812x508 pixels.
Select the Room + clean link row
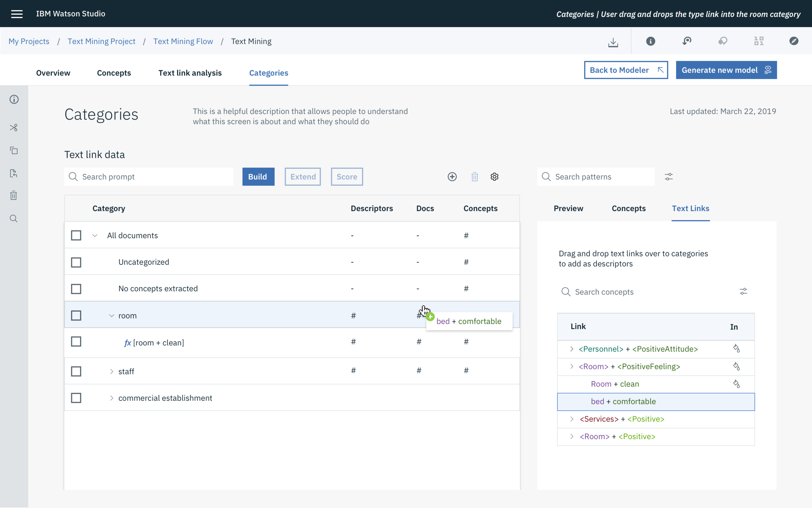click(x=656, y=384)
